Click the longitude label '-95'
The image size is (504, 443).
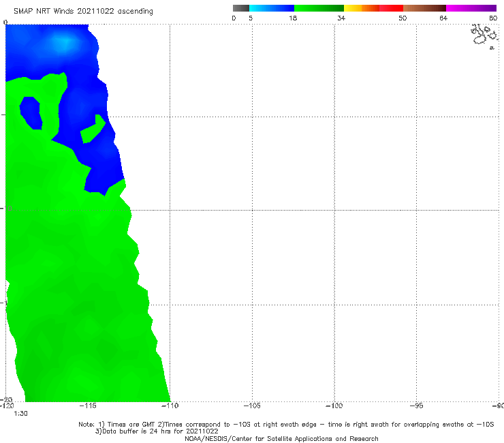tap(417, 406)
